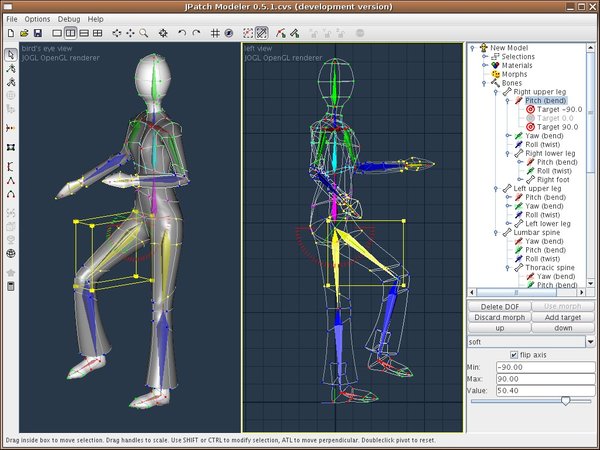
Task: Collapse the Right upper leg bone node
Action: tap(496, 91)
